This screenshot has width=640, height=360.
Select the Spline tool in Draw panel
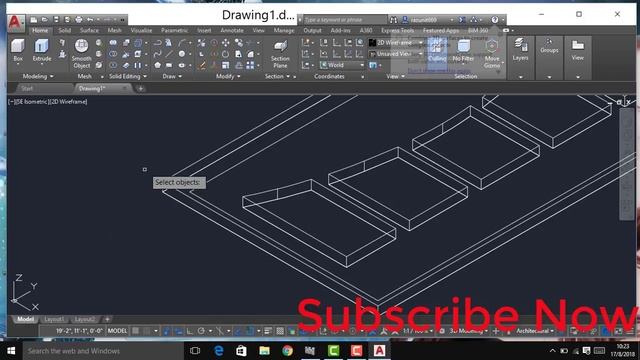pos(158,54)
